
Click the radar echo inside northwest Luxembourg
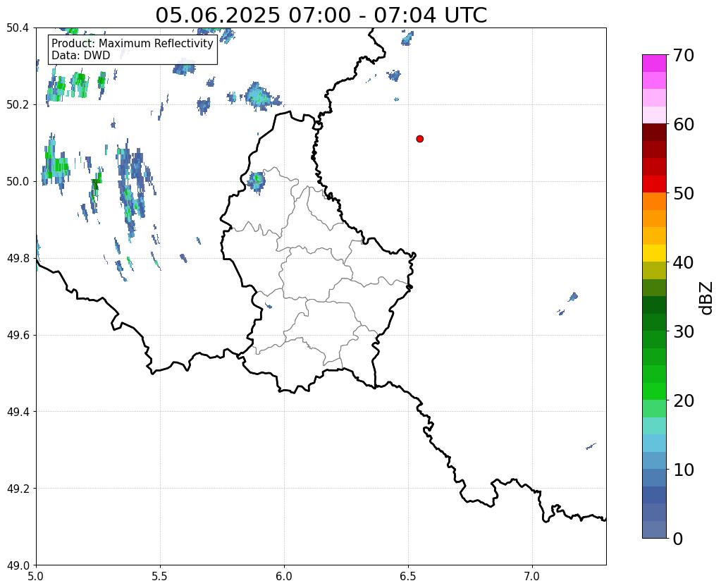pos(257,181)
